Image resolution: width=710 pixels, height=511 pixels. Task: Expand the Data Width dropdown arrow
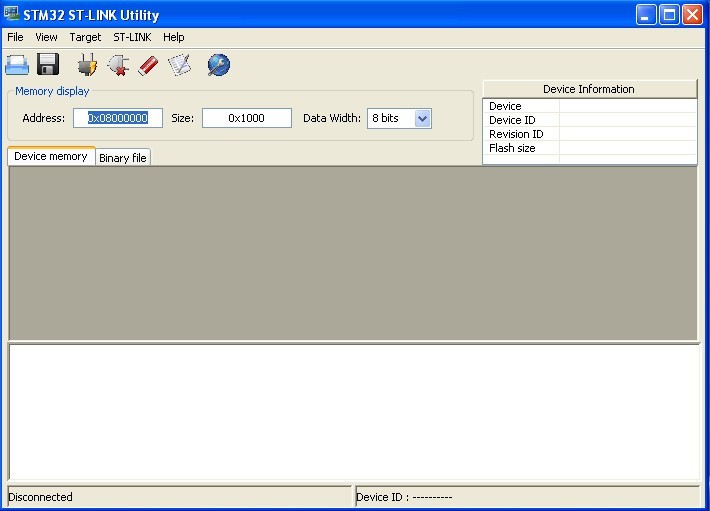click(x=422, y=119)
